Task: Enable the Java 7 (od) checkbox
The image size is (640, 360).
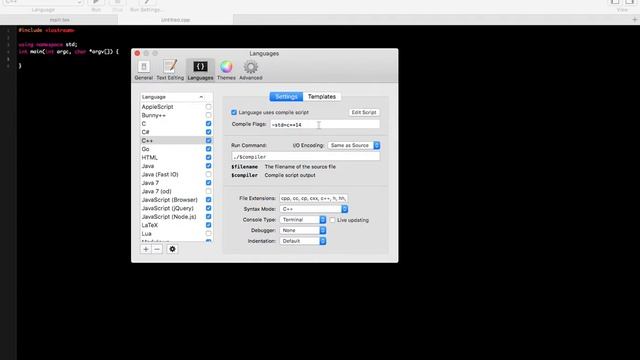Action: [x=209, y=191]
